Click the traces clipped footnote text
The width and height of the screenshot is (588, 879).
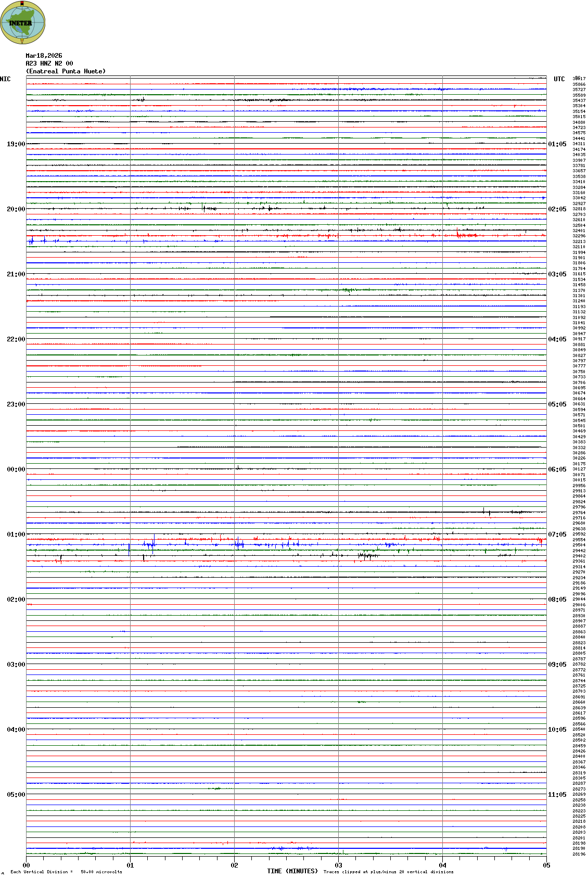pos(388,872)
